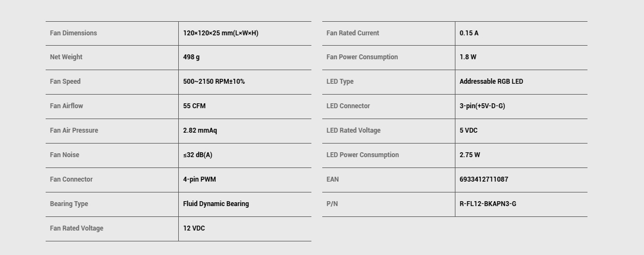
Task: Click the Net Weight 498 g value
Action: coord(191,57)
